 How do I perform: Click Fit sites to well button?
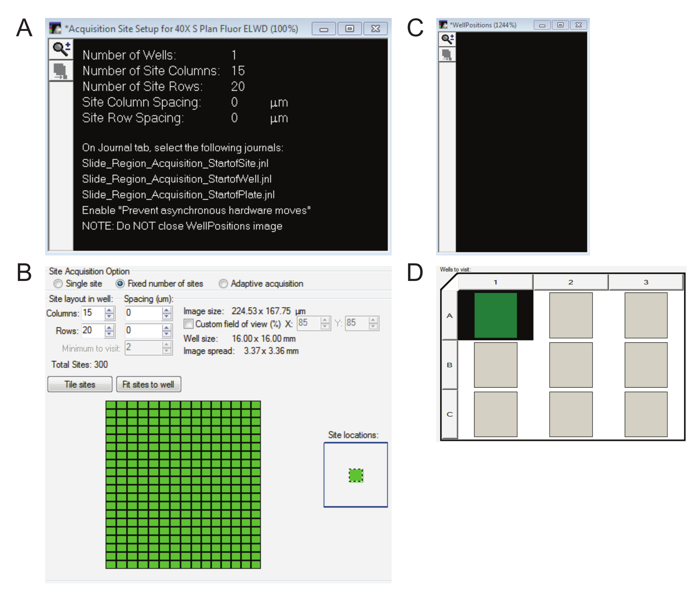(148, 384)
